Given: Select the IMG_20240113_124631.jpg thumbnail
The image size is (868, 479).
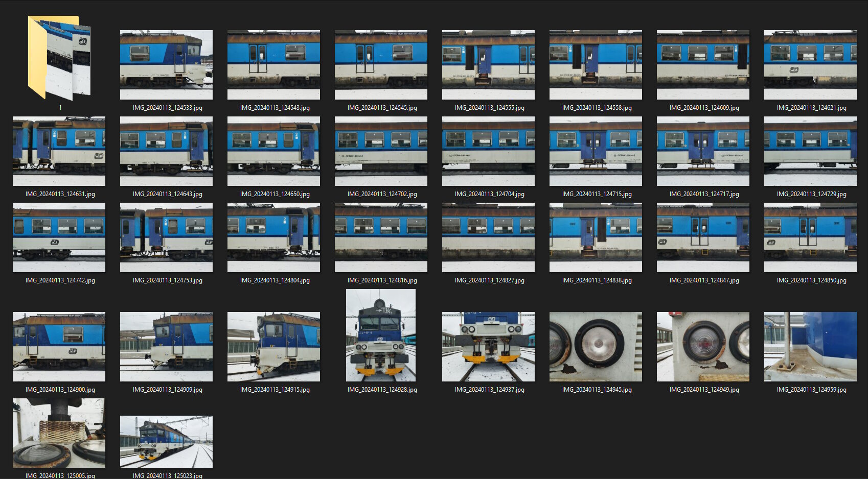Looking at the screenshot, I should (59, 151).
